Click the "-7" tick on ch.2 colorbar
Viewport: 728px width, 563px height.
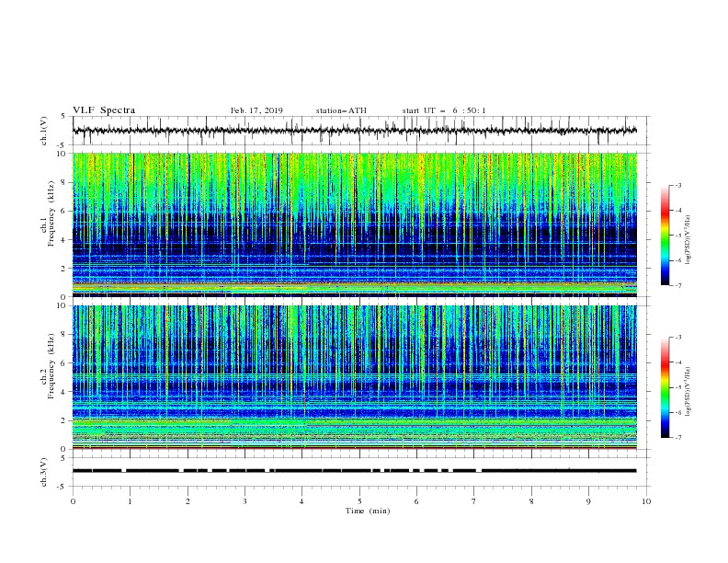pyautogui.click(x=678, y=438)
